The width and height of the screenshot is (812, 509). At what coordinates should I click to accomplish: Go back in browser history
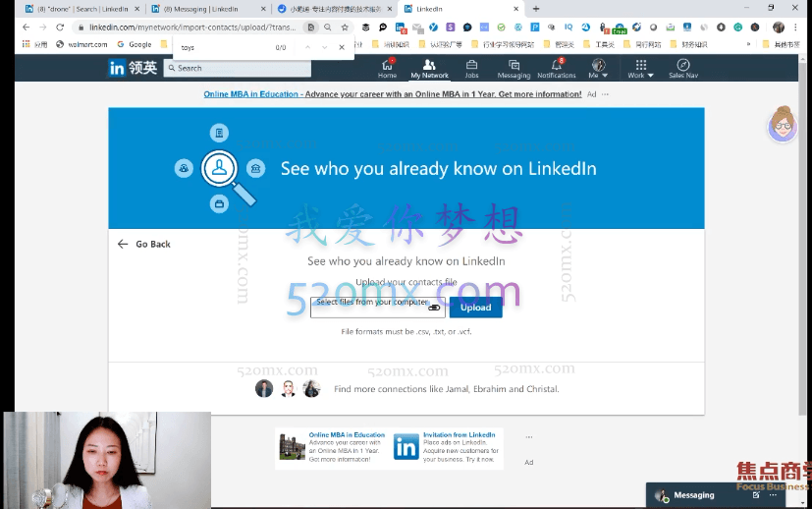[x=27, y=27]
